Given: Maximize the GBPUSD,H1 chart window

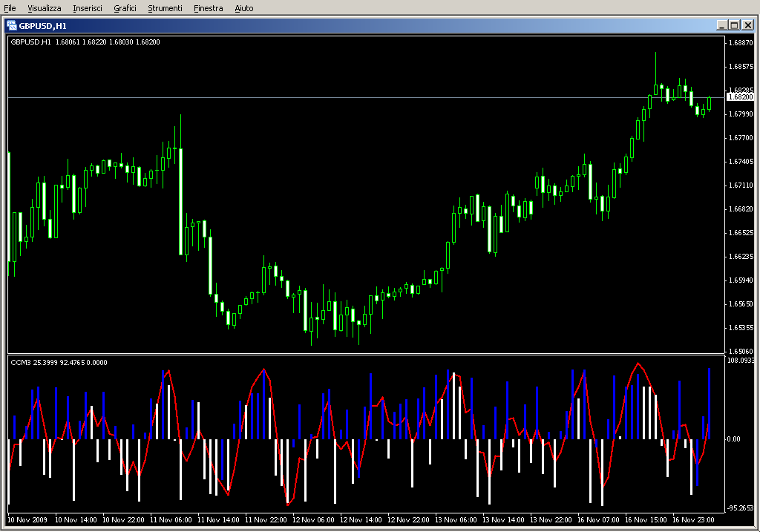Looking at the screenshot, I should coord(734,25).
